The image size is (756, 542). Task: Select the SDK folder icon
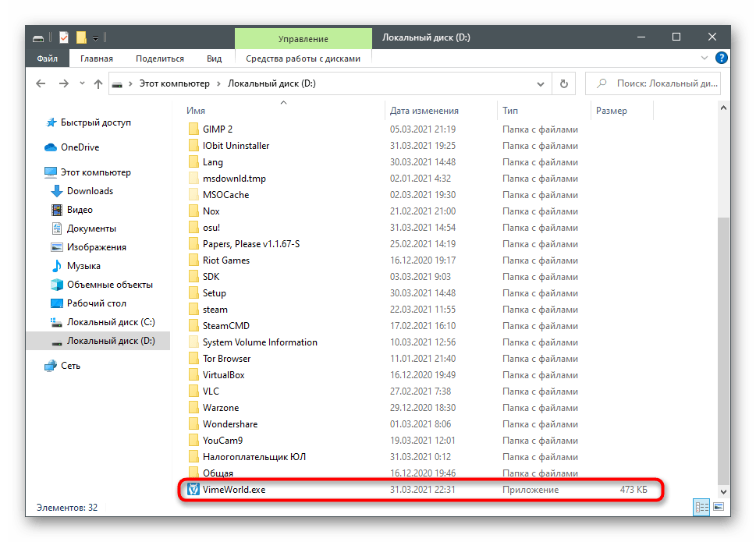(193, 276)
